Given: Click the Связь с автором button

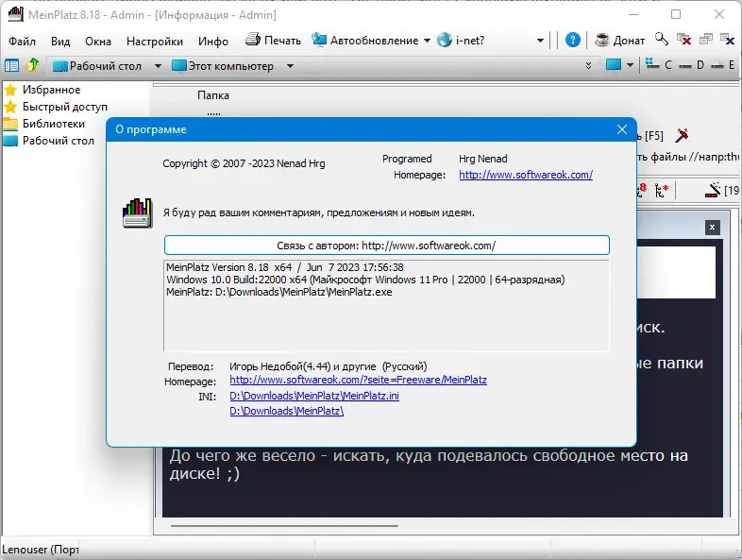Looking at the screenshot, I should tap(387, 246).
